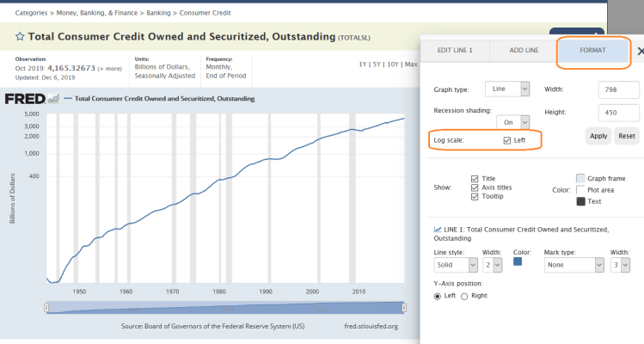Click the favorite star next to the title

(20, 37)
